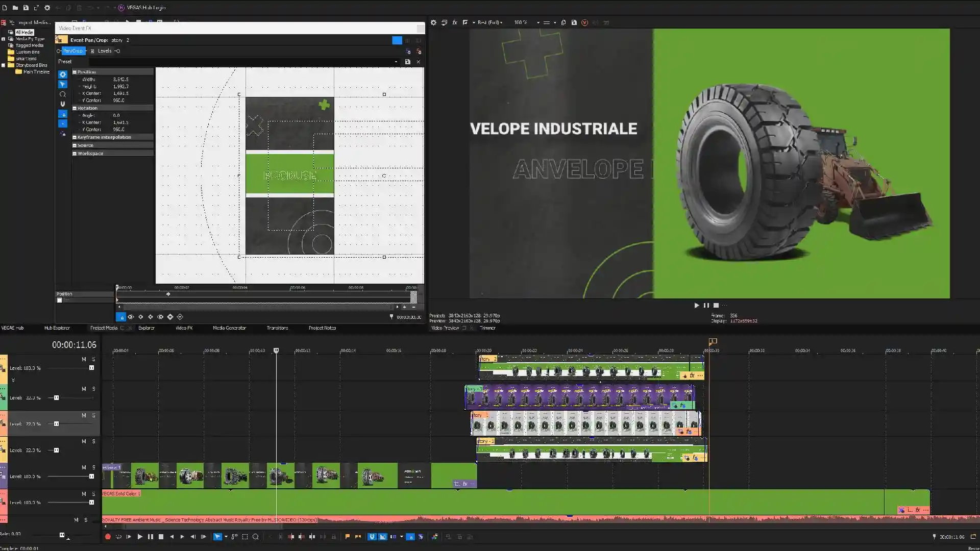Mute the VEGAS Solid Color track
Image resolution: width=980 pixels, height=551 pixels.
click(x=84, y=494)
